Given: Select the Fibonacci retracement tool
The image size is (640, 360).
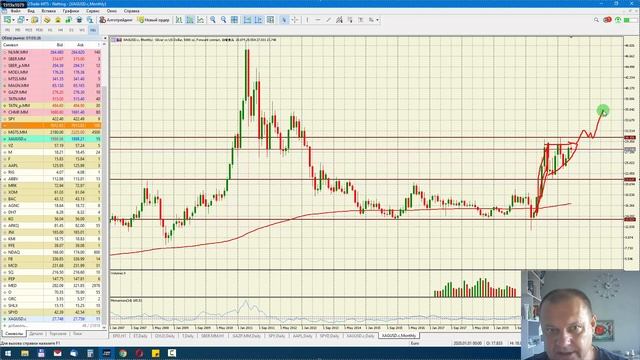Looking at the screenshot, I should coord(350,20).
